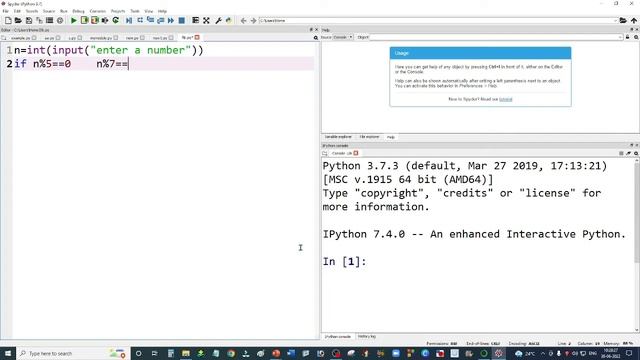640x360 pixels.
Task: Click the debugger Step return icon
Action: [160, 20]
